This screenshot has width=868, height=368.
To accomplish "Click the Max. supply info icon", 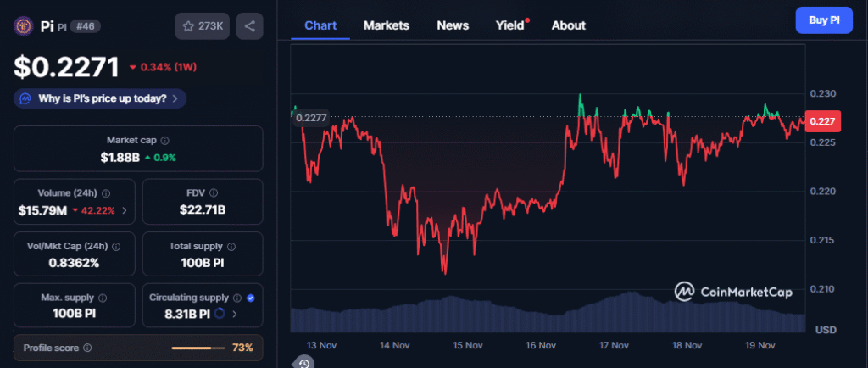I will pos(103,298).
